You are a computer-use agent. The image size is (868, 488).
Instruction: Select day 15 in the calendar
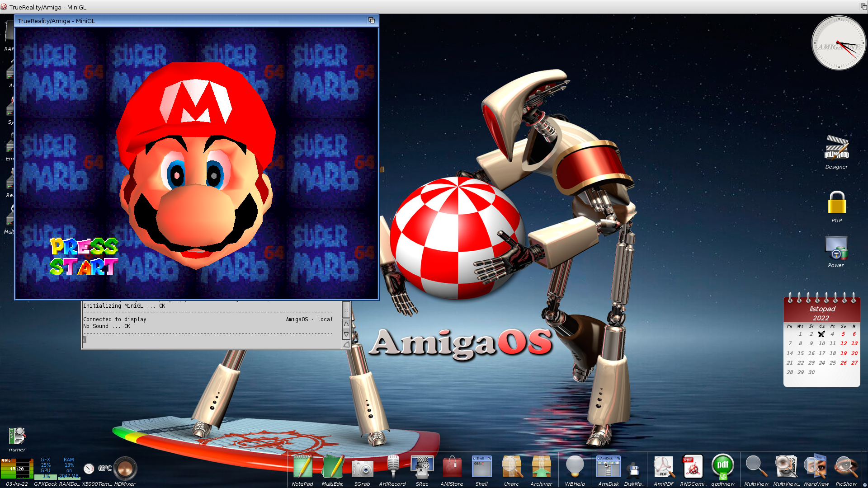[x=800, y=353]
